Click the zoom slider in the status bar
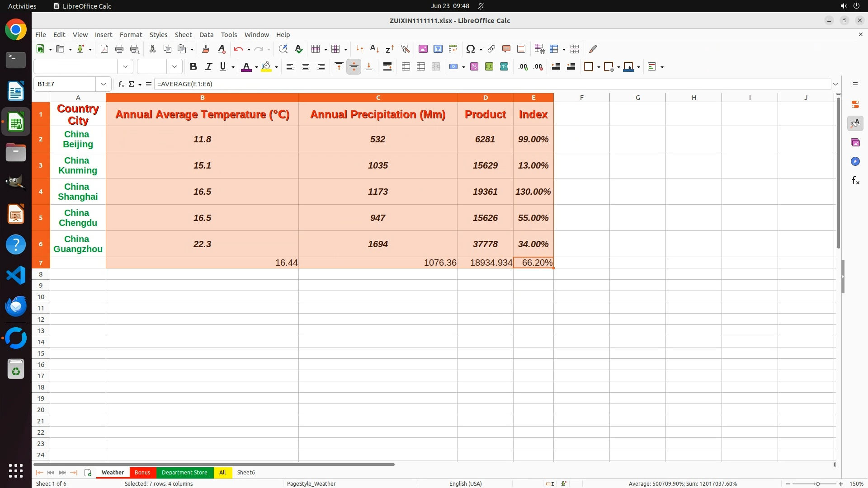Screen dimensions: 868x488 817,483
